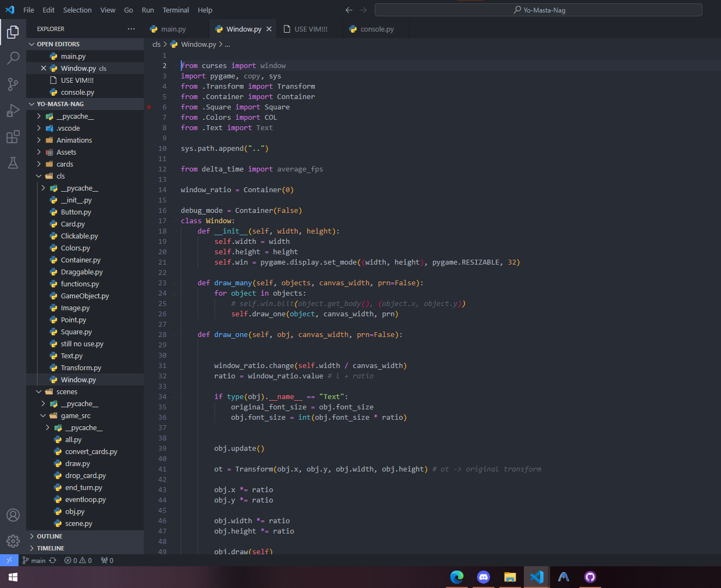This screenshot has height=588, width=721.
Task: Open the Terminal menu
Action: click(175, 10)
